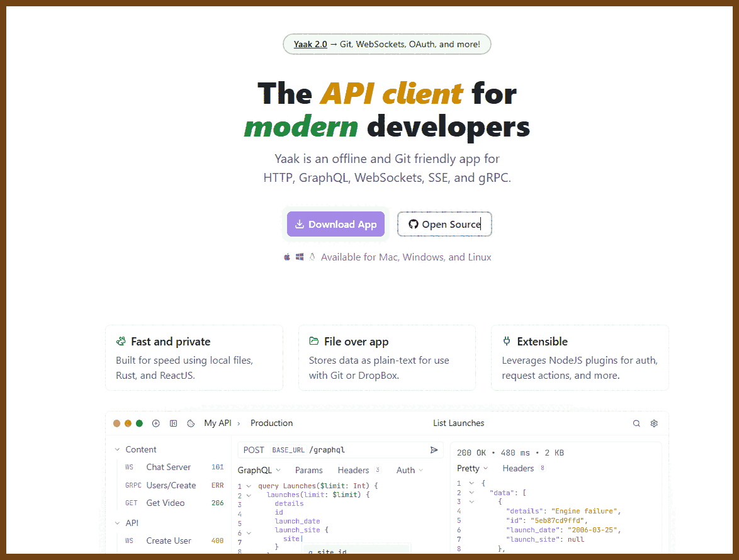The width and height of the screenshot is (739, 560).
Task: Click the Open Source button
Action: (x=444, y=224)
